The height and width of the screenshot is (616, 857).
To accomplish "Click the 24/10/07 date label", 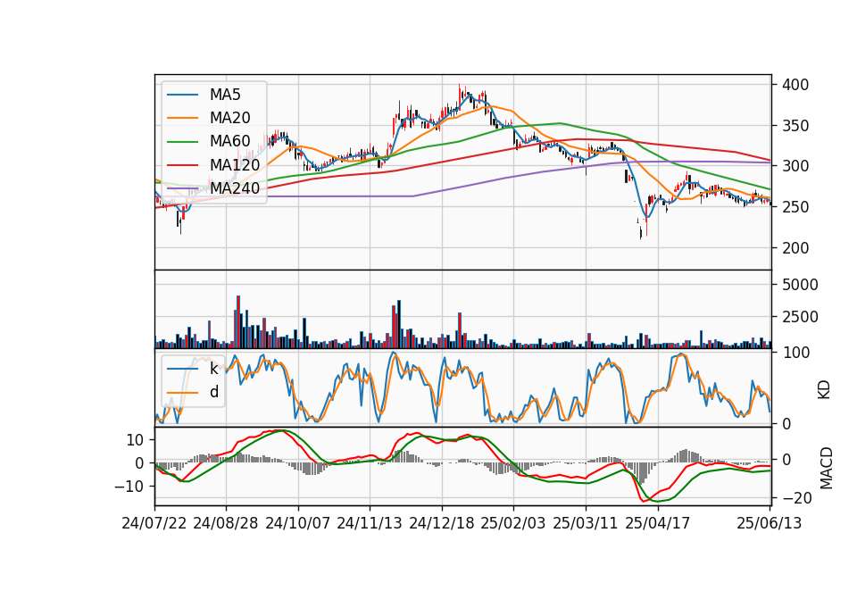I will [298, 523].
